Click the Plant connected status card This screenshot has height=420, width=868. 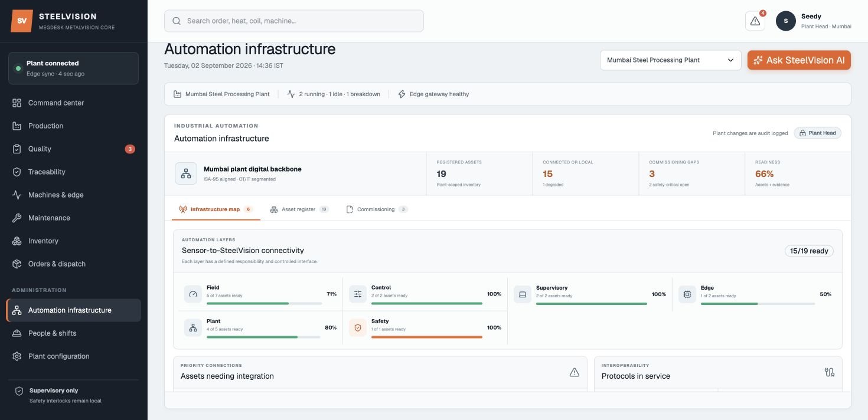(74, 68)
